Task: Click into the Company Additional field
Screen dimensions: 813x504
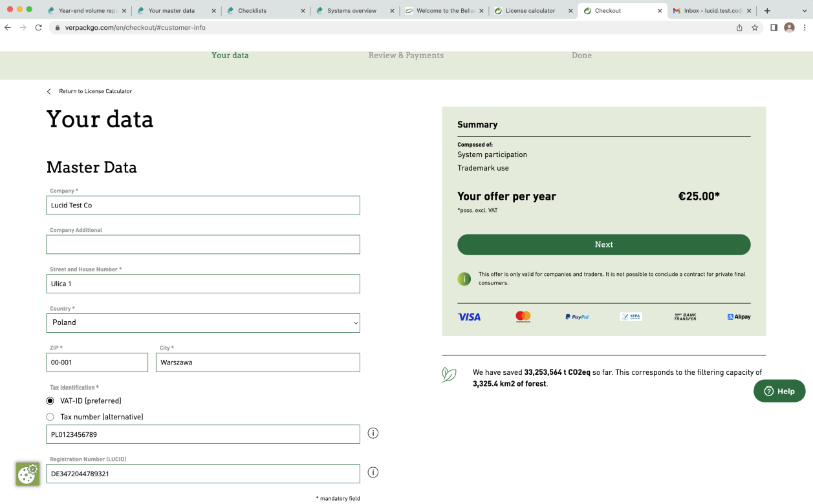Action: [x=203, y=244]
